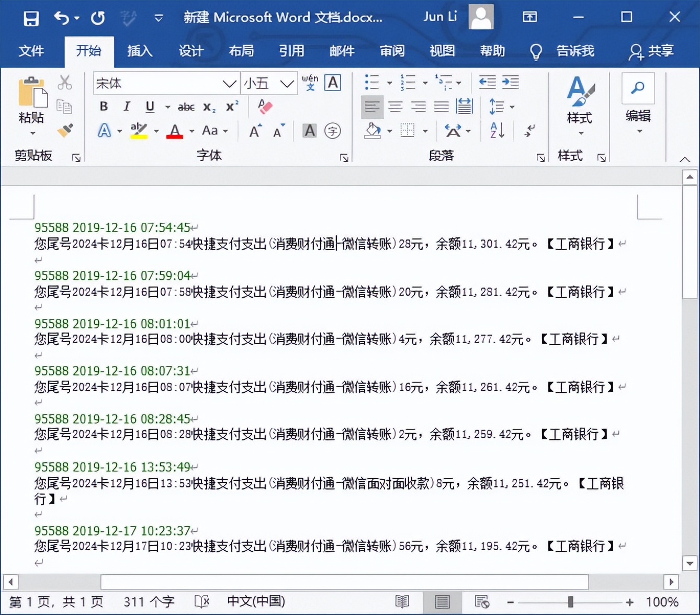This screenshot has width=700, height=615.
Task: Open the 小五 font size dropdown
Action: click(x=286, y=83)
